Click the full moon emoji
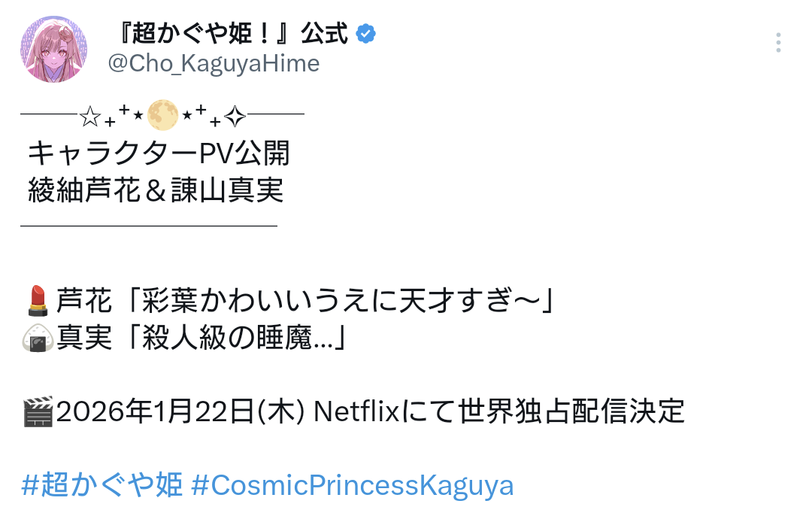The width and height of the screenshot is (812, 522). point(162,115)
